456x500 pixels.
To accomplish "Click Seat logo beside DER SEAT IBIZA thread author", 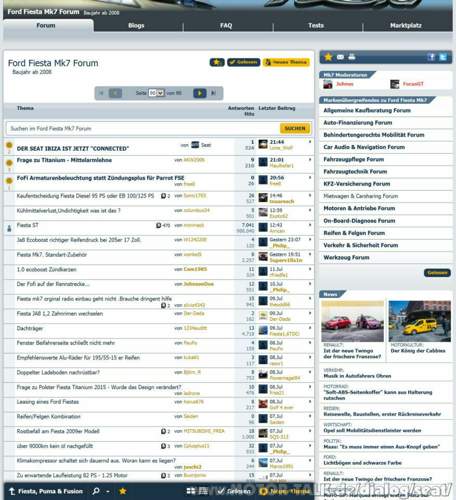I will point(195,145).
